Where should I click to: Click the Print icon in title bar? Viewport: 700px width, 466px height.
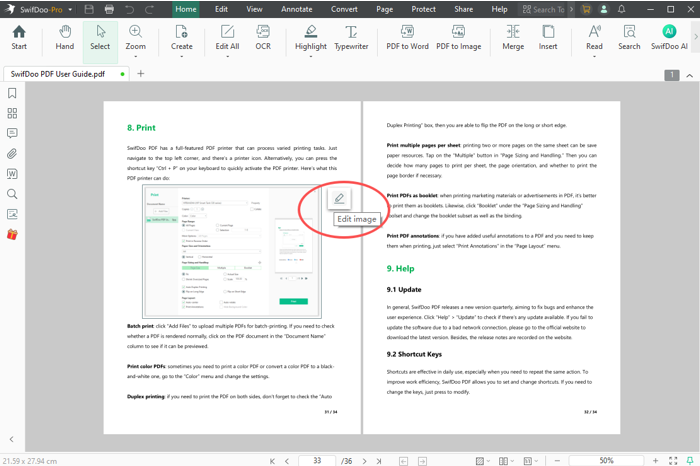pos(109,9)
